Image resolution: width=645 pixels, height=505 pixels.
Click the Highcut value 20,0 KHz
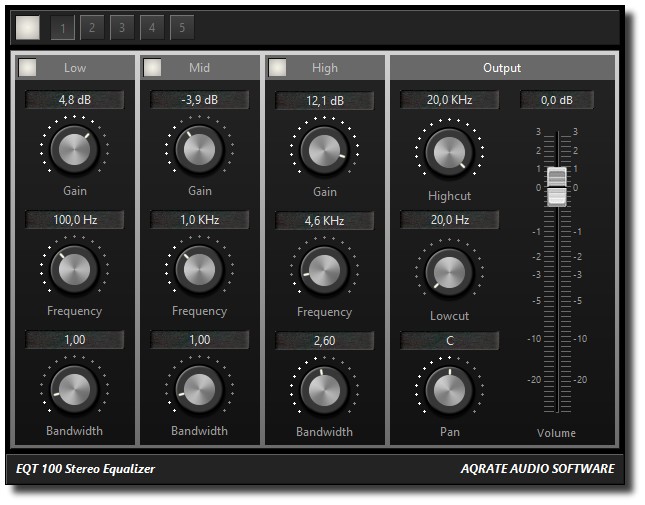(x=450, y=100)
